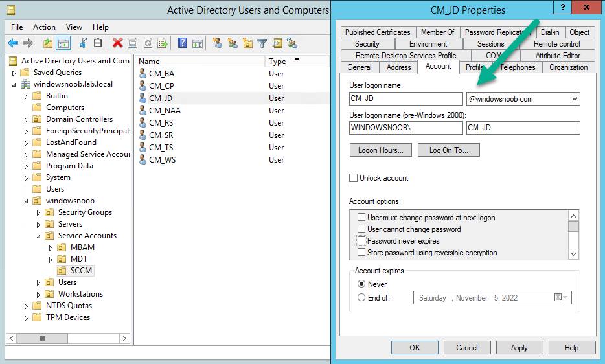The height and width of the screenshot is (364, 605).
Task: Click the CM_BA user icon
Action: (143, 73)
